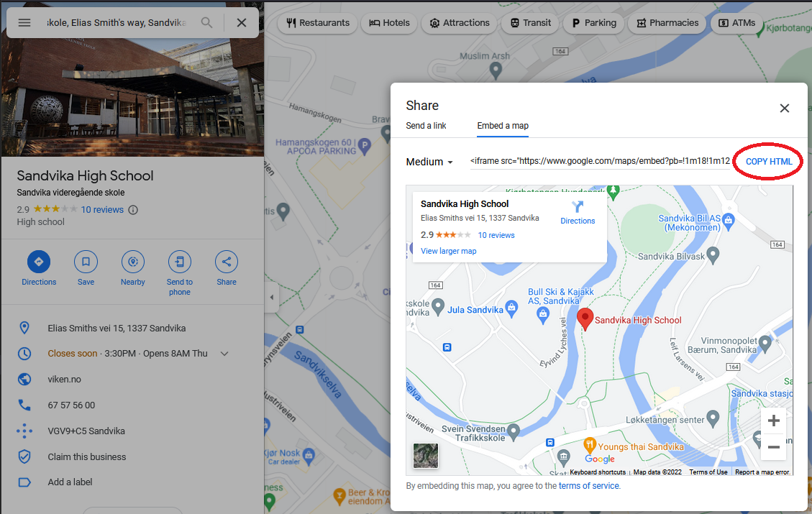Select the Embed a map tab
Screen dimensions: 812x514
tap(503, 126)
